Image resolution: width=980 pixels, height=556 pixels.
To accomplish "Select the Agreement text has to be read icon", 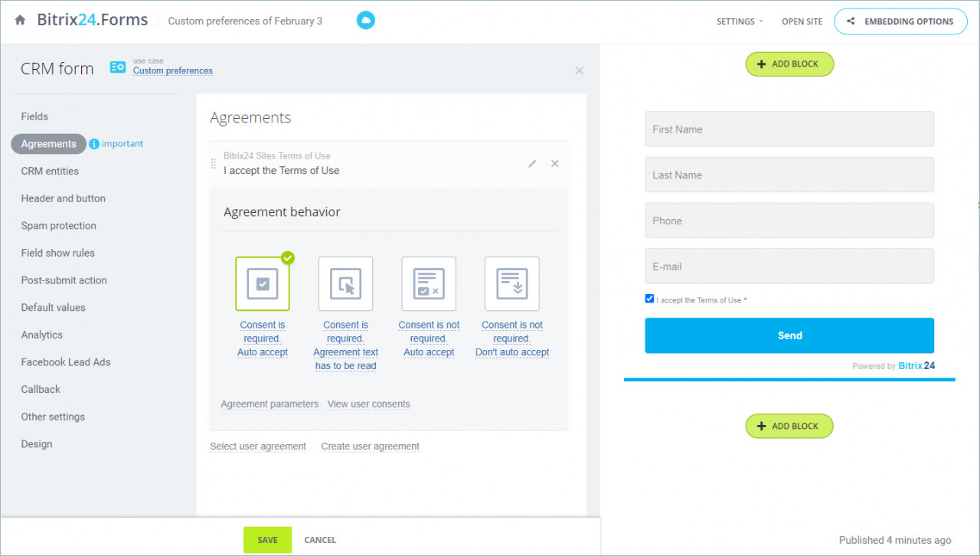I will (x=346, y=283).
